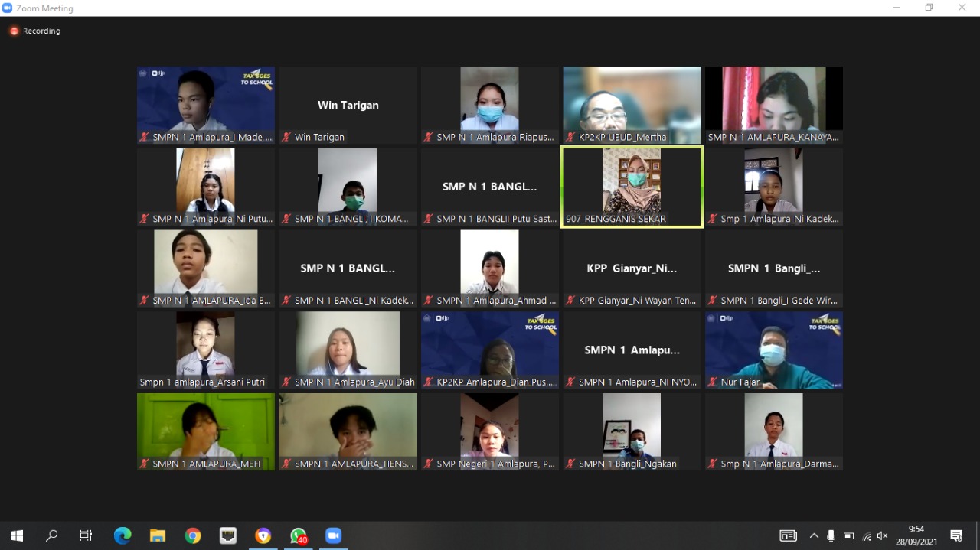Open the Wi-Fi network flyout

867,536
